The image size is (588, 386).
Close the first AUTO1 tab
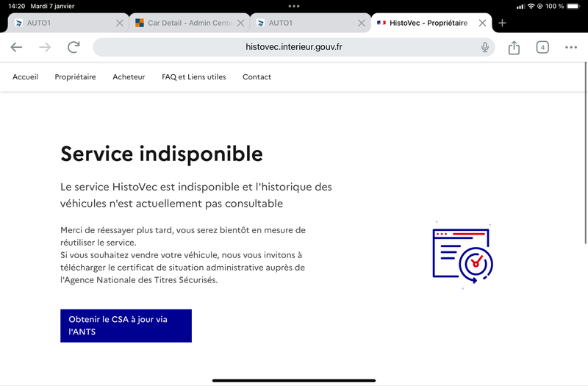click(120, 23)
